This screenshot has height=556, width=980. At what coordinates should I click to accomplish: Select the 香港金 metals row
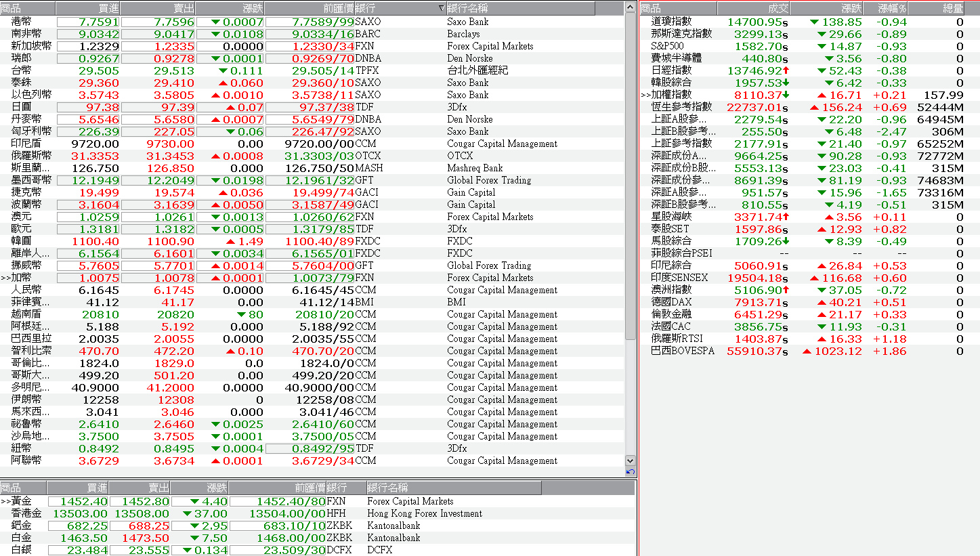tap(318, 513)
